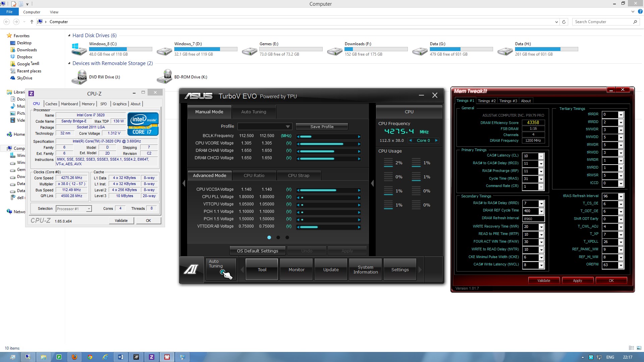Viewport: 644px width, 362px height.
Task: Switch to Timings #2 tab
Action: [x=486, y=101]
